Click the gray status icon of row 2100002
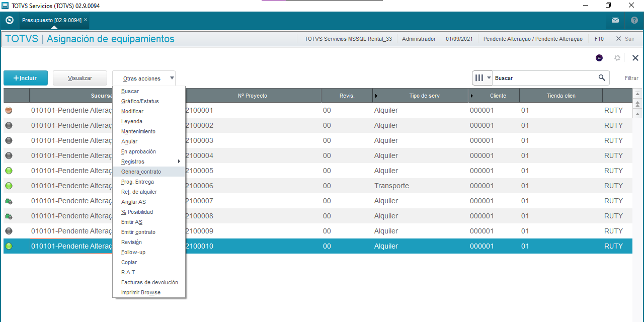 click(x=9, y=125)
